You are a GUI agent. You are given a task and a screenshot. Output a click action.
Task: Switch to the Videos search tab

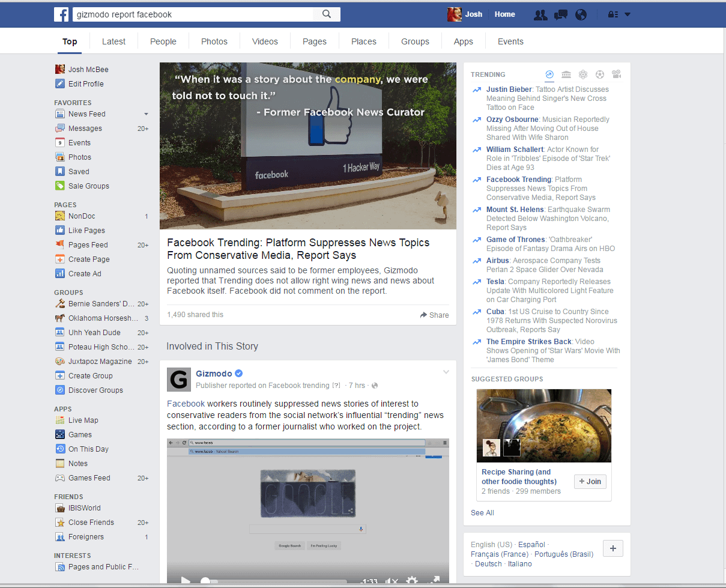(265, 41)
